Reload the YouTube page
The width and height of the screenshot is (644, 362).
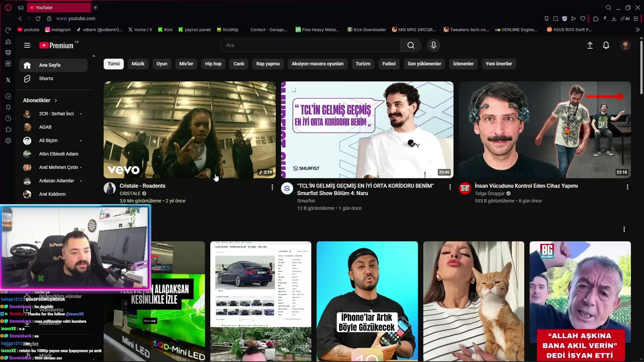pos(38,19)
